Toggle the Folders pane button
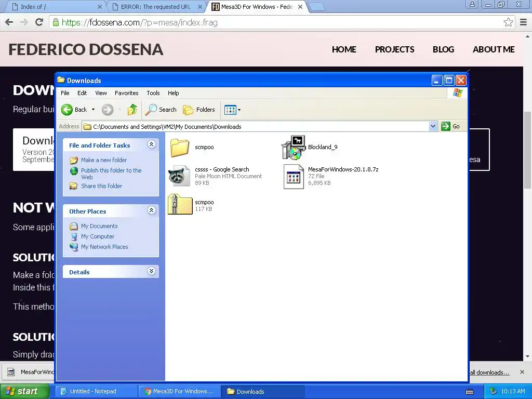The width and height of the screenshot is (532, 399). click(199, 110)
